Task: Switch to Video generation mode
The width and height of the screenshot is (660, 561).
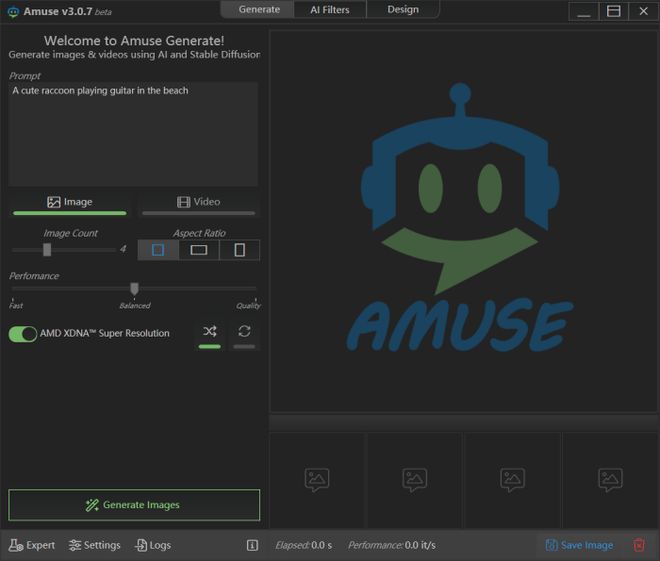Action: coord(198,202)
